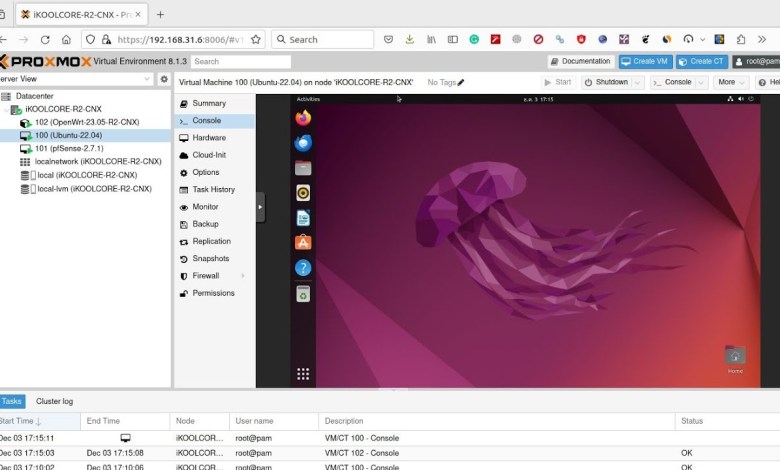
Task: Open the Backup section
Action: [x=214, y=224]
